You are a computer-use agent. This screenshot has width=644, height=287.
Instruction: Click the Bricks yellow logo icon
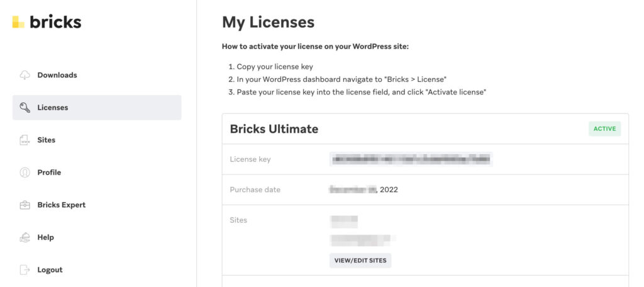tap(18, 22)
